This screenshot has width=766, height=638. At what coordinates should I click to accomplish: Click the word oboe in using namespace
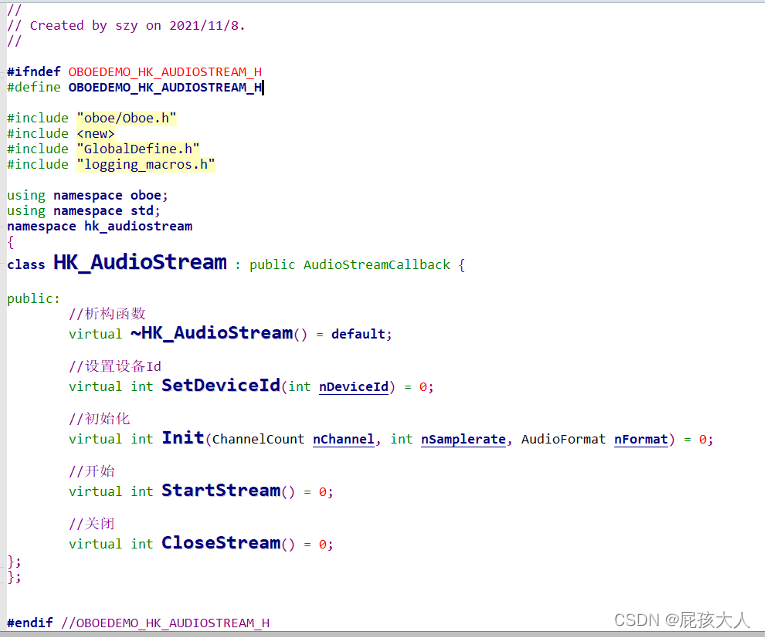(x=146, y=195)
